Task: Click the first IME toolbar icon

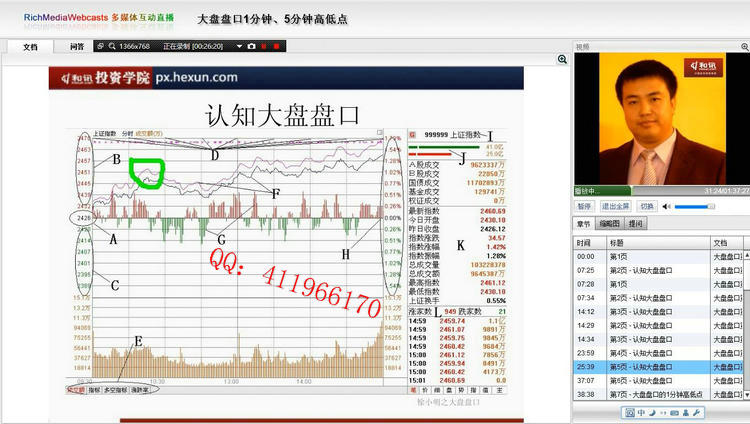Action: (630, 413)
